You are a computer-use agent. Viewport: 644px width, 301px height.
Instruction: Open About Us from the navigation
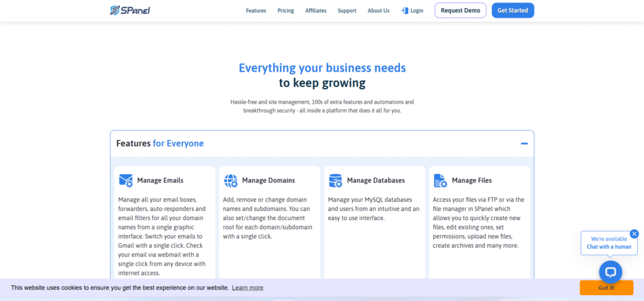[x=379, y=11]
